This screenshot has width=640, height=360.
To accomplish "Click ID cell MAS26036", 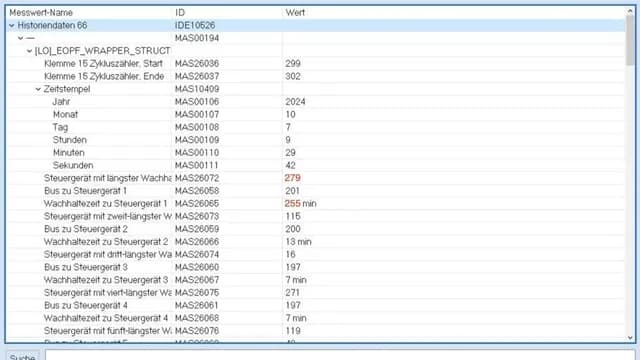I will 197,64.
